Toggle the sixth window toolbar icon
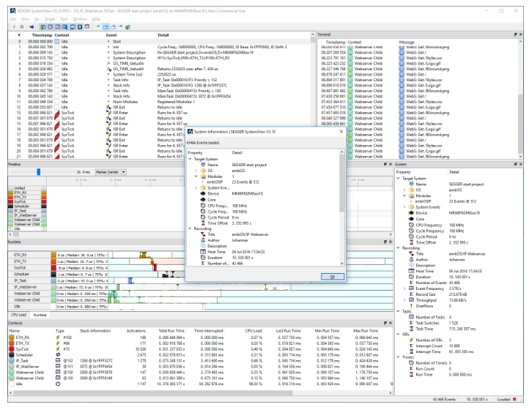 [80, 27]
